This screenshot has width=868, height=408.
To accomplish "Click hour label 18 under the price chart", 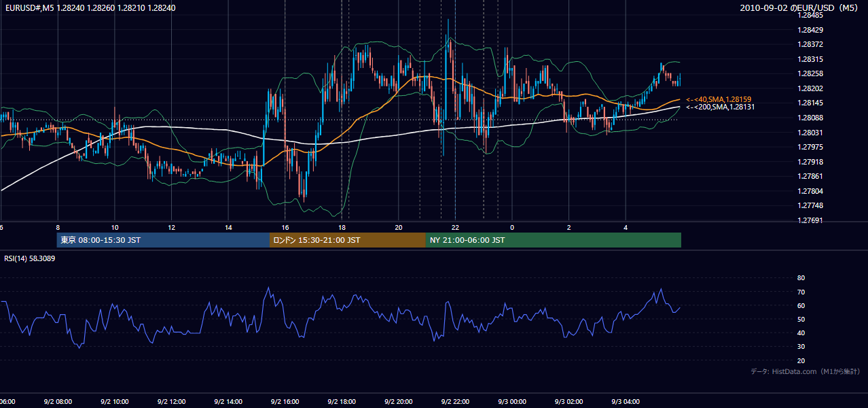I will 342,228.
